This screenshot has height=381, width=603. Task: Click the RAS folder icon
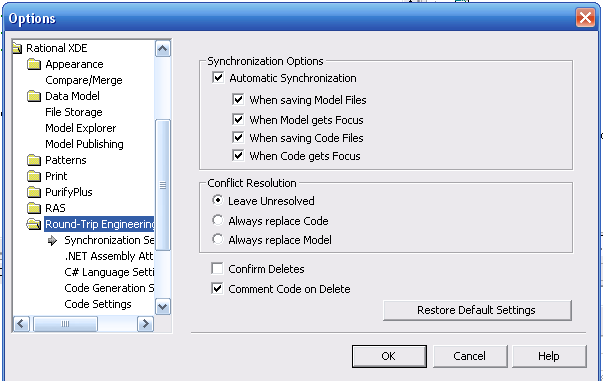[x=34, y=208]
